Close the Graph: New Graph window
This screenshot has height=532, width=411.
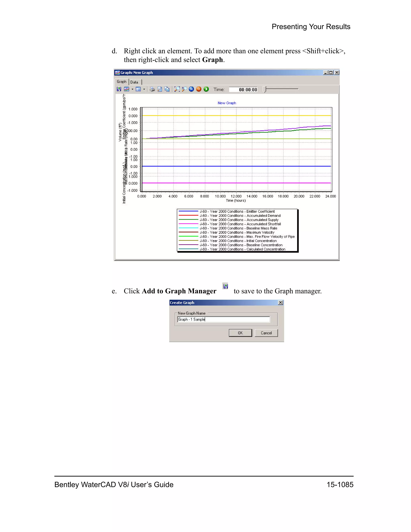337,73
